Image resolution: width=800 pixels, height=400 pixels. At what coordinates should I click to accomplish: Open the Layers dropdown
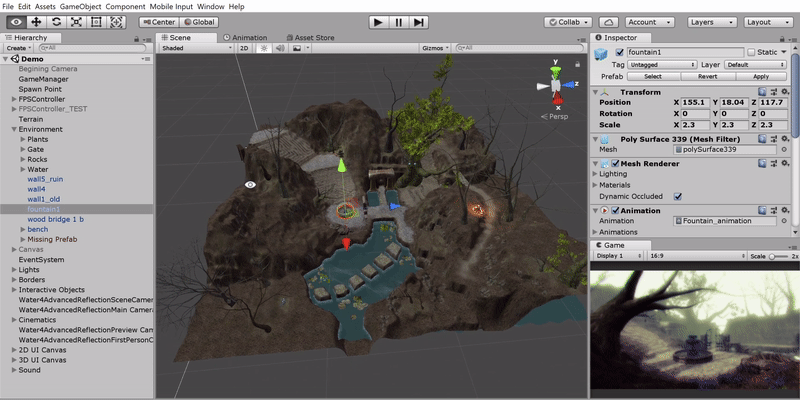712,22
